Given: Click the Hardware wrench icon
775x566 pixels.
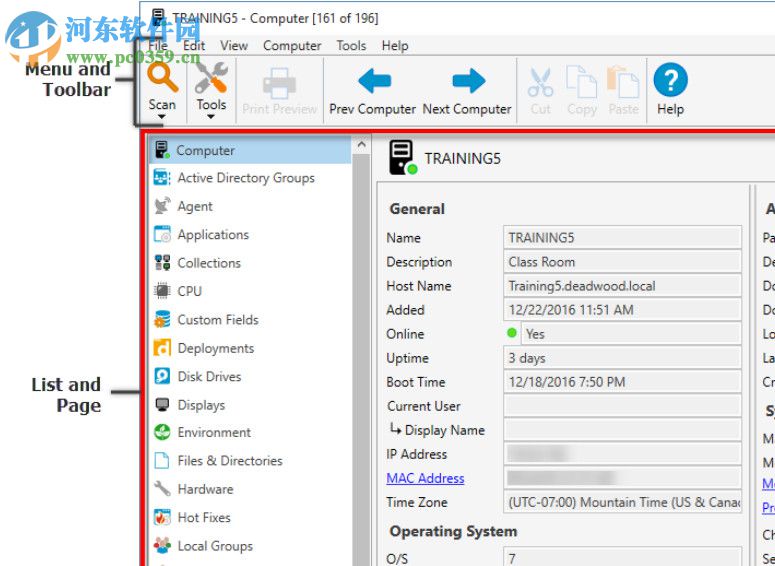Looking at the screenshot, I should tap(162, 488).
